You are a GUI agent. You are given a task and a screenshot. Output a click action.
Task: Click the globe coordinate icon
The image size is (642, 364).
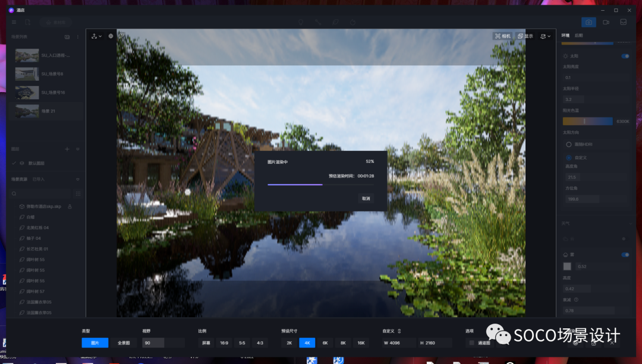[111, 36]
